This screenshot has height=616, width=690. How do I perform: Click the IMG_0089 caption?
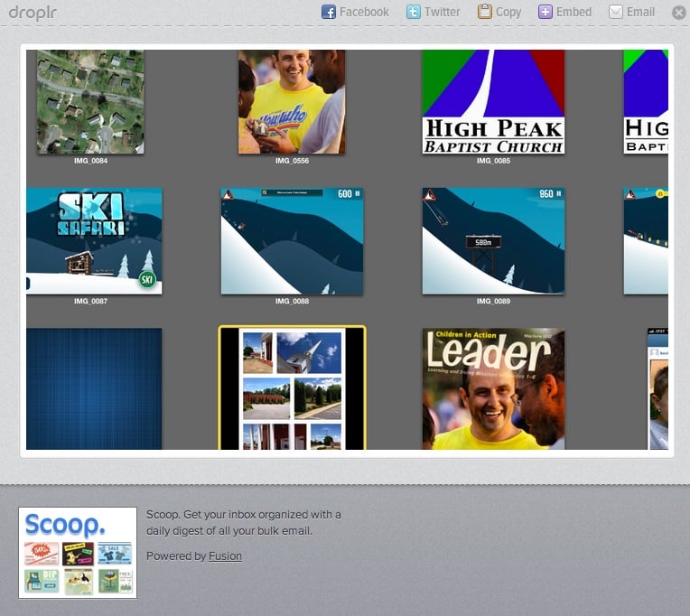(493, 301)
